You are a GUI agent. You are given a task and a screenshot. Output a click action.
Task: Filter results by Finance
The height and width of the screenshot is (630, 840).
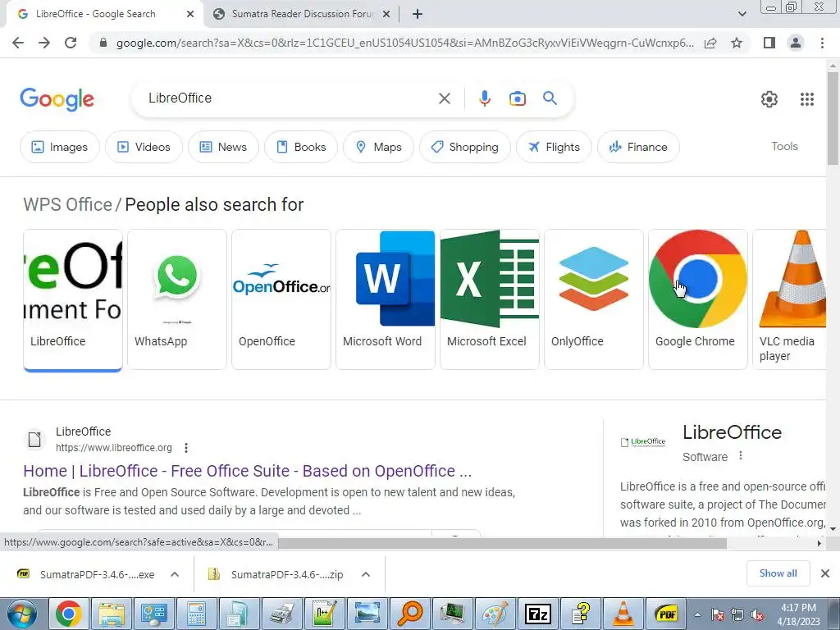638,147
